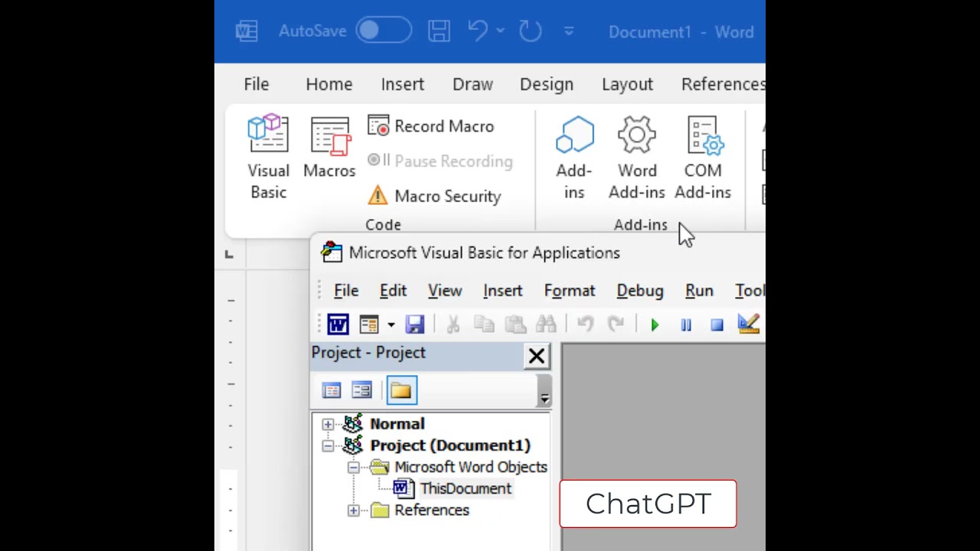Image resolution: width=980 pixels, height=551 pixels.
Task: Open COM Add-ins button
Action: (703, 157)
